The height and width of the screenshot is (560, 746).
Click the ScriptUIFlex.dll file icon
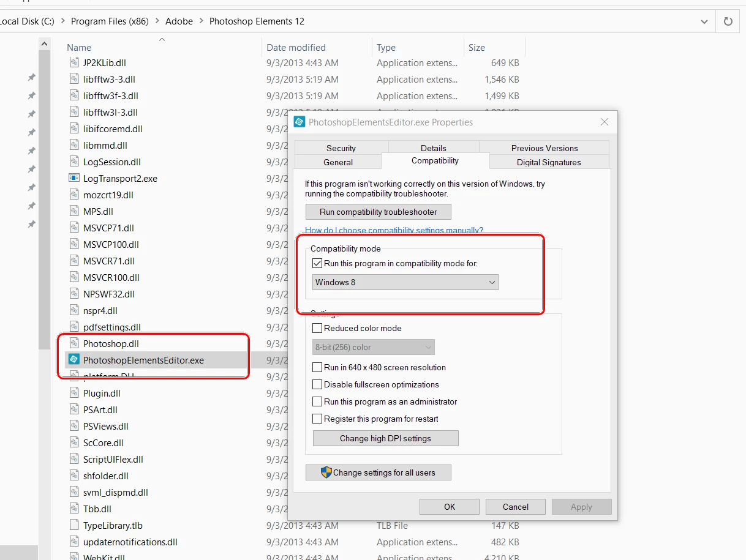(74, 459)
